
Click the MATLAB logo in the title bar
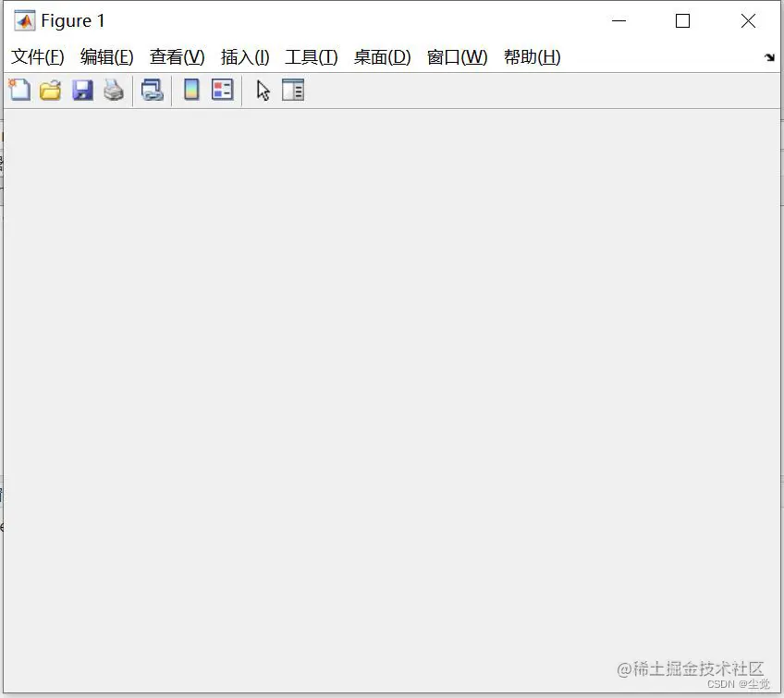23,19
